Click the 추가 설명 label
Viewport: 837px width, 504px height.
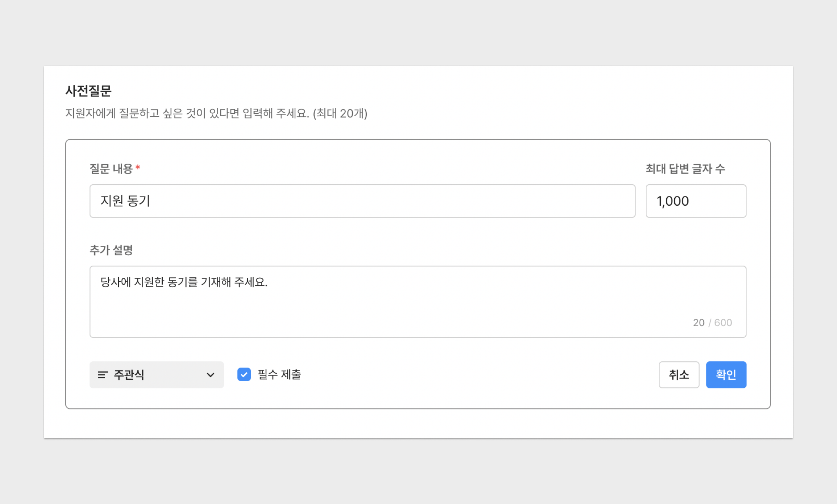[x=111, y=250]
